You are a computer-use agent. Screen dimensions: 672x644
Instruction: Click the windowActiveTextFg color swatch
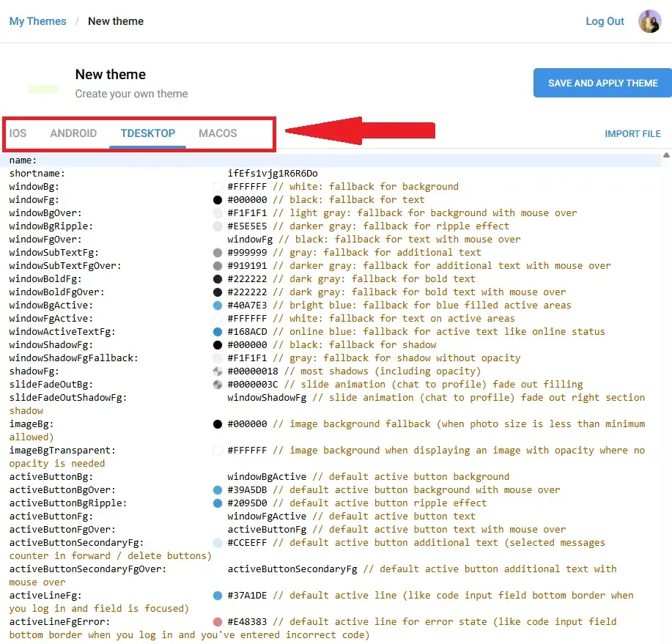pyautogui.click(x=218, y=332)
